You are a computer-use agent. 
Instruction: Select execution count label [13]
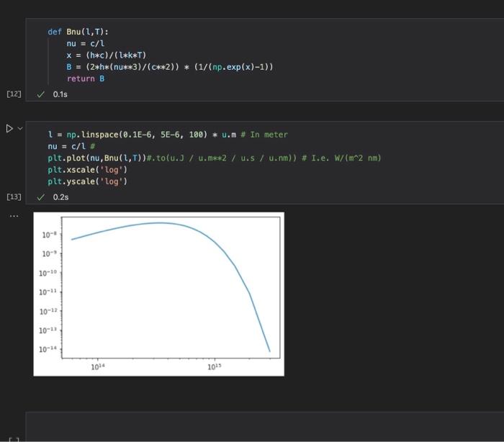[x=14, y=197]
